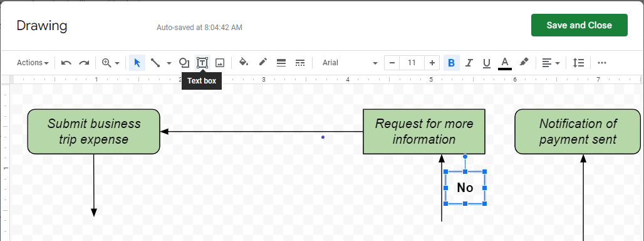Open the Shape tool

184,63
